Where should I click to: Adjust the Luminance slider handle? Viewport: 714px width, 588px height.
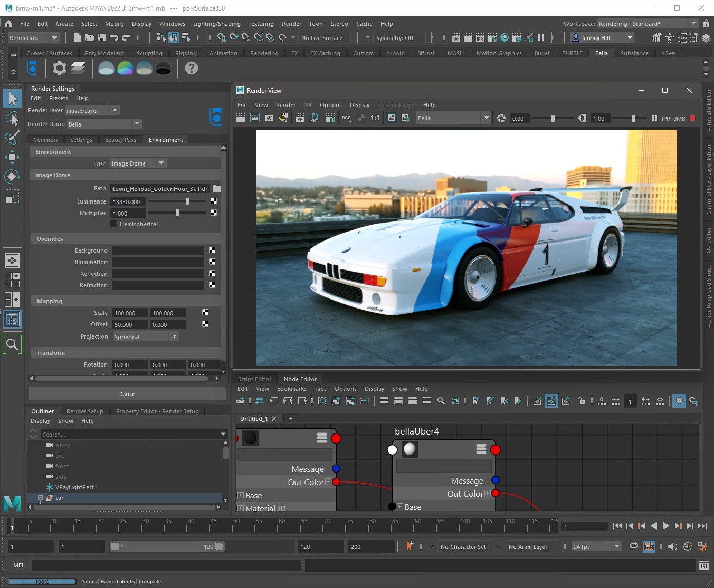point(187,201)
